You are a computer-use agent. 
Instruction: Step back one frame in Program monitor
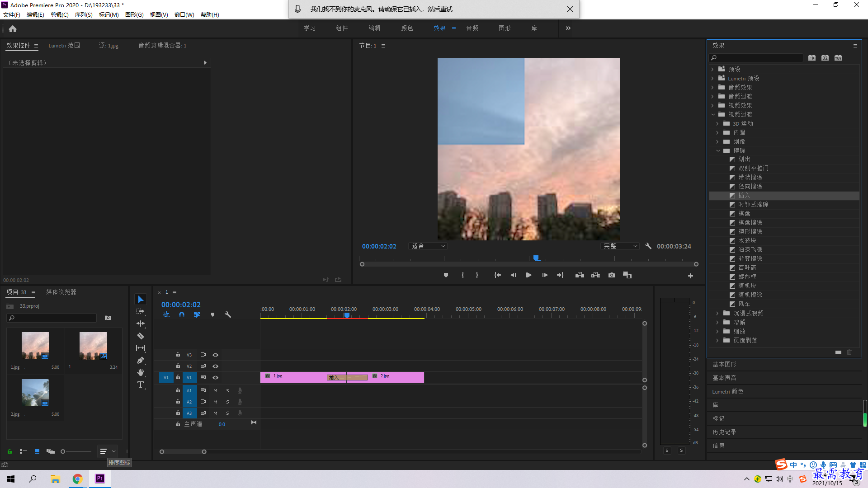point(513,275)
